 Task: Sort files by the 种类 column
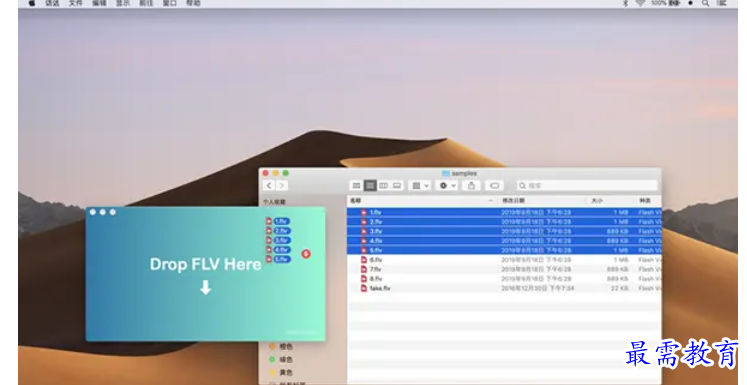click(x=645, y=201)
